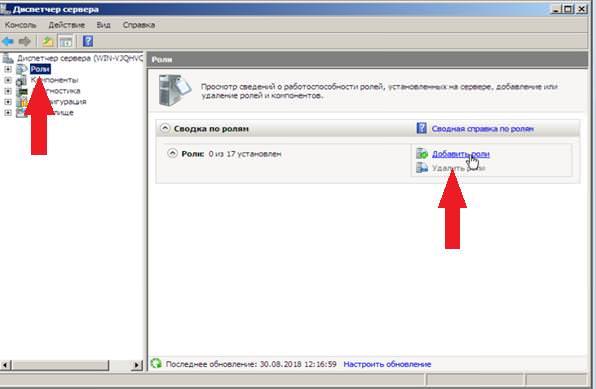
Task: Open the blue Help toolbar icon
Action: [88, 41]
